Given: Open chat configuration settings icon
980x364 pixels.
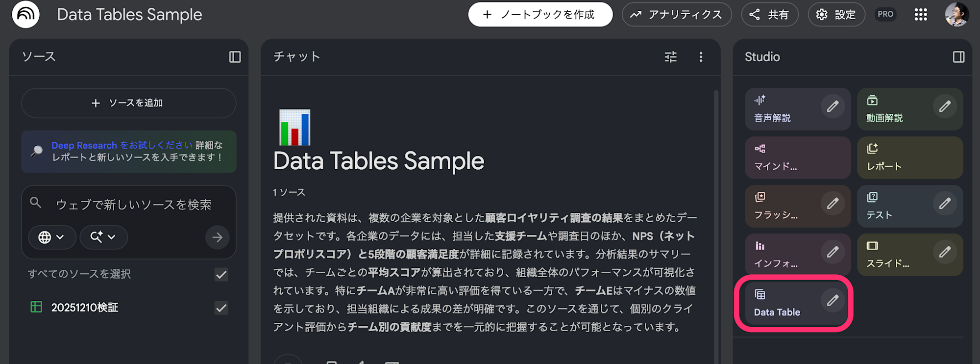Looking at the screenshot, I should [x=670, y=57].
